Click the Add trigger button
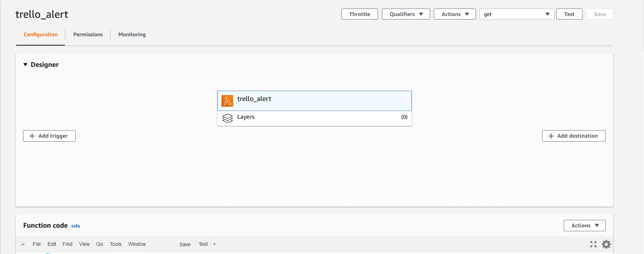The height and width of the screenshot is (254, 644). (49, 136)
